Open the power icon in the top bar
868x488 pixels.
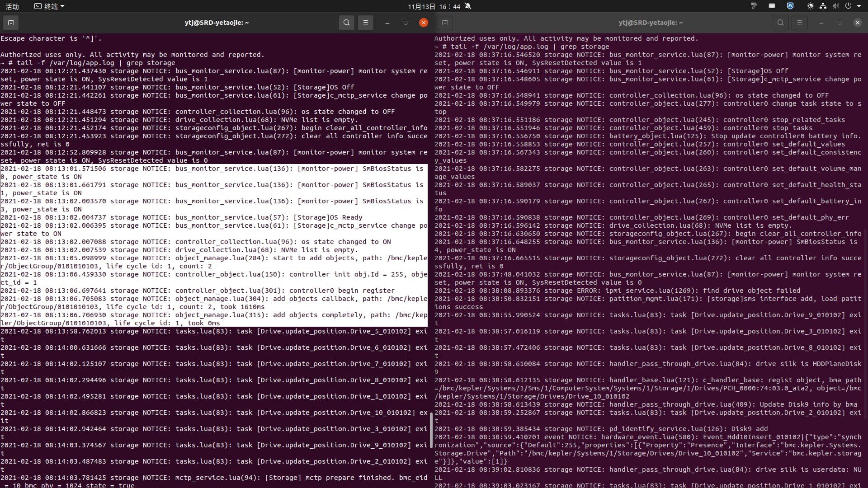(848, 6)
